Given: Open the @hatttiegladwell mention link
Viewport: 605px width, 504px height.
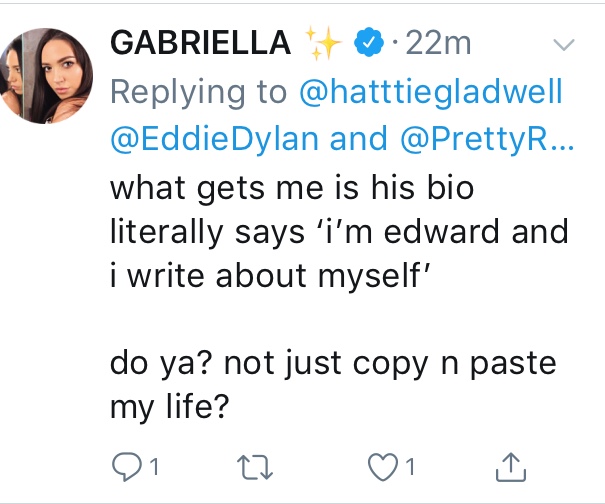Looking at the screenshot, I should (x=431, y=92).
